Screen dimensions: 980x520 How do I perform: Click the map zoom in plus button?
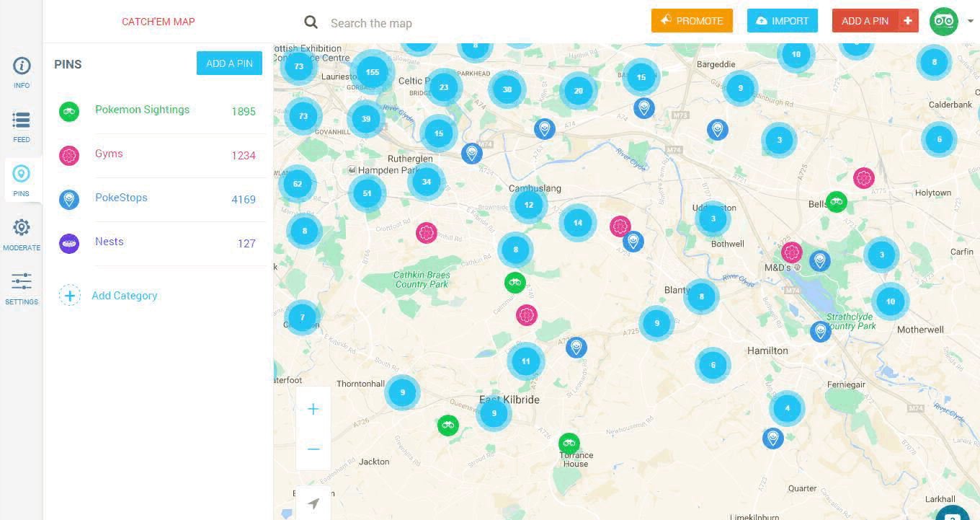[x=313, y=410]
